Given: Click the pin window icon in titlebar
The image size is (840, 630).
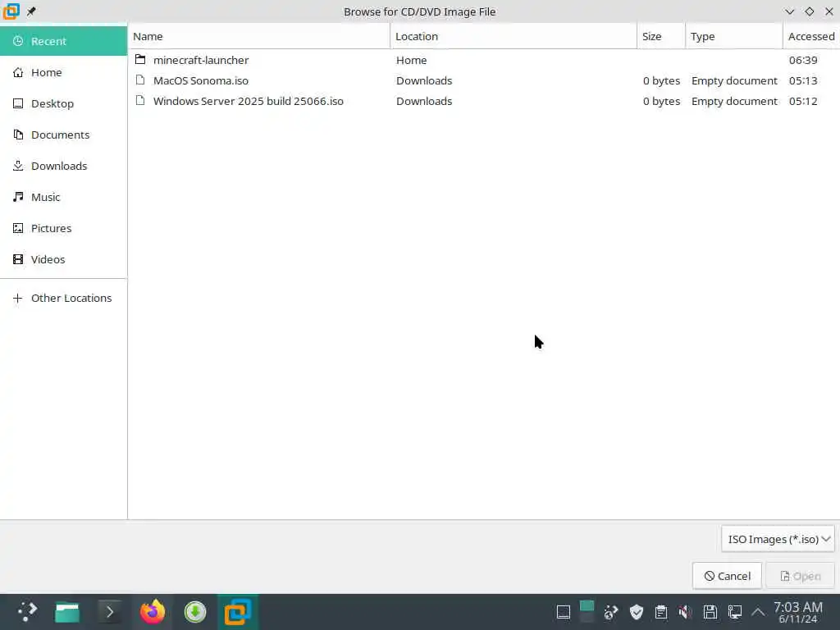Looking at the screenshot, I should 31,11.
